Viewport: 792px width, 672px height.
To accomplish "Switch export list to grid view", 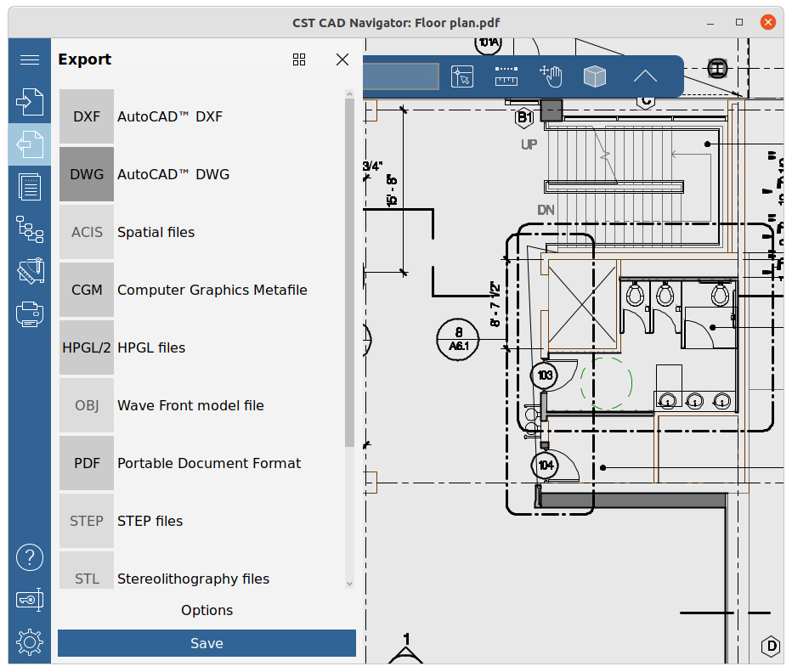I will click(299, 59).
